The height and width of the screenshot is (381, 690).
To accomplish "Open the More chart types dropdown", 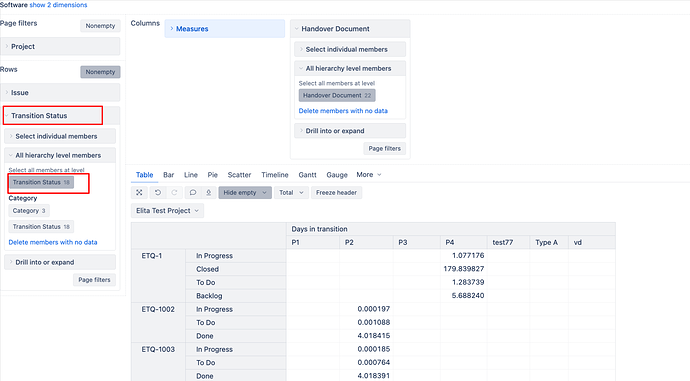I will pyautogui.click(x=369, y=175).
